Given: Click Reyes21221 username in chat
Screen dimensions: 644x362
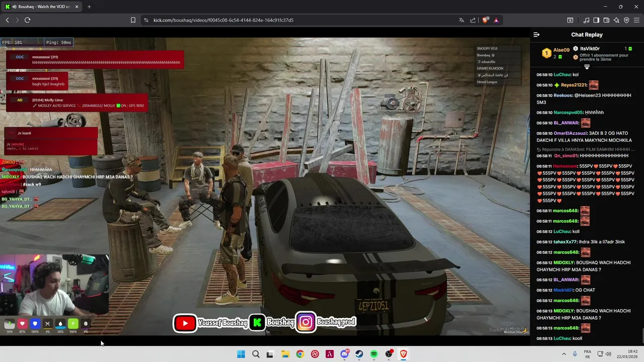Looking at the screenshot, I should point(574,85).
